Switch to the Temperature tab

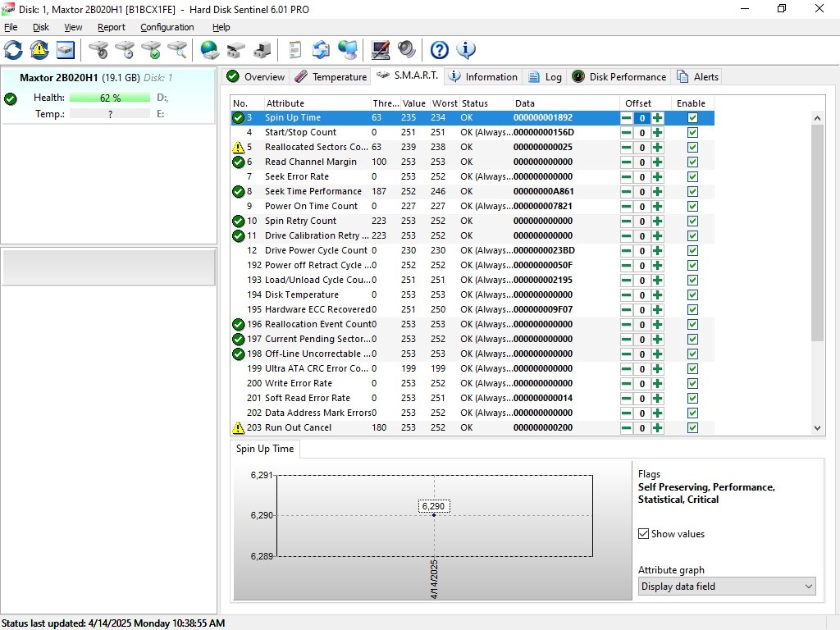point(331,76)
